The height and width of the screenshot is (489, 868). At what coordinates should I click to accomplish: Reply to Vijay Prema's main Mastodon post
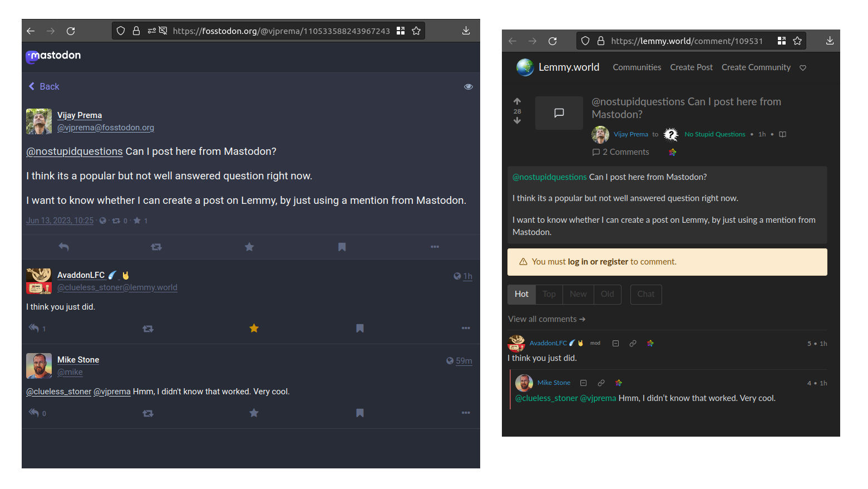[64, 247]
